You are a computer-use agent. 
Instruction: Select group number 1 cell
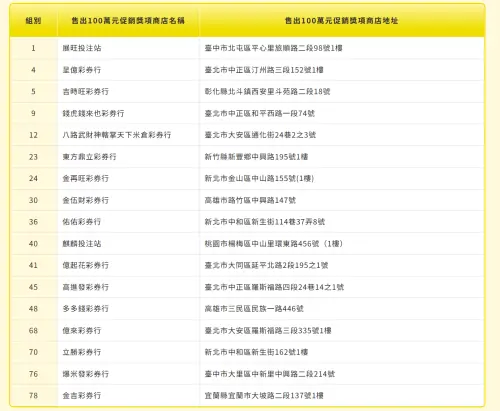click(33, 48)
